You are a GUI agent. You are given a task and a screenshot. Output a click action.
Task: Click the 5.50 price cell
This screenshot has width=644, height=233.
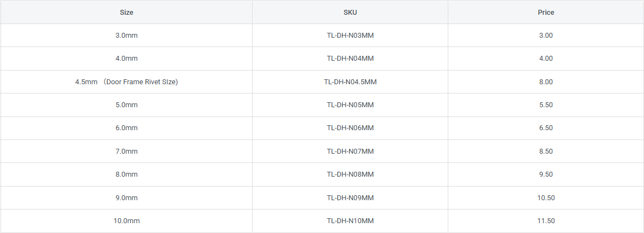[x=546, y=105]
